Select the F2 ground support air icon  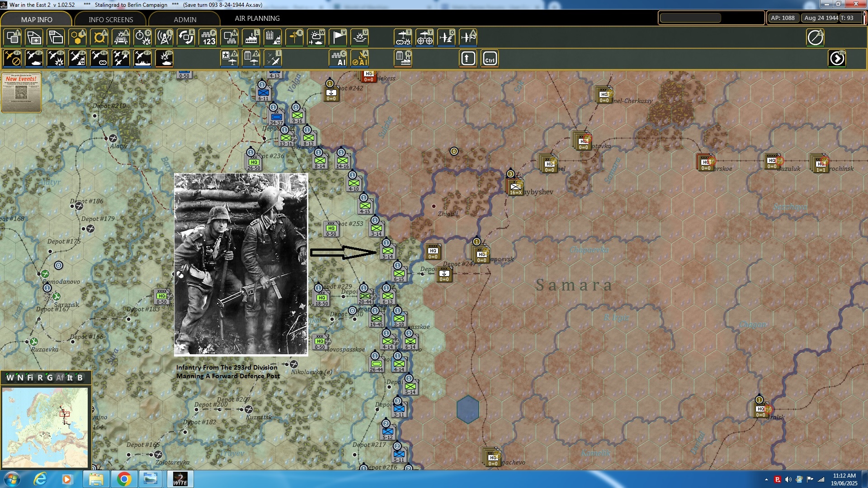click(x=34, y=59)
